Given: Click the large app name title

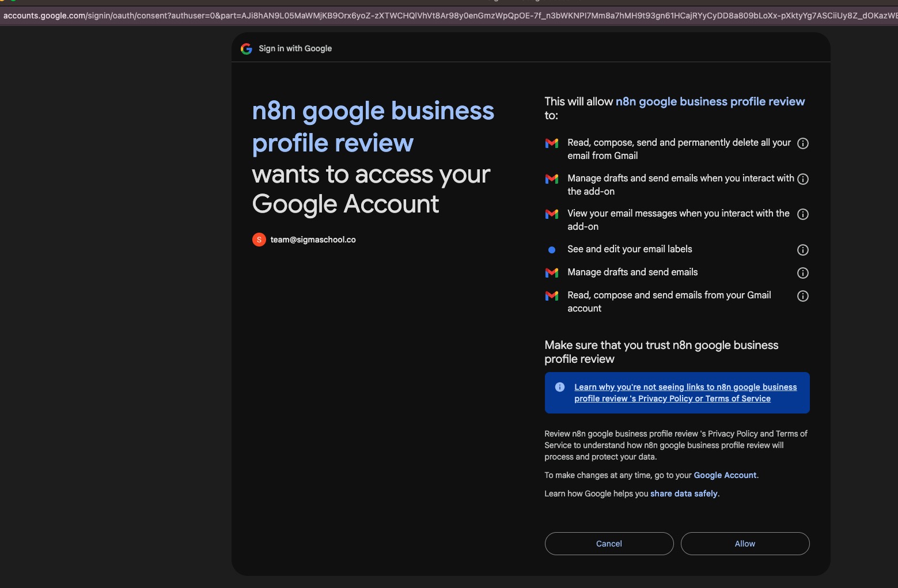Looking at the screenshot, I should click(373, 127).
